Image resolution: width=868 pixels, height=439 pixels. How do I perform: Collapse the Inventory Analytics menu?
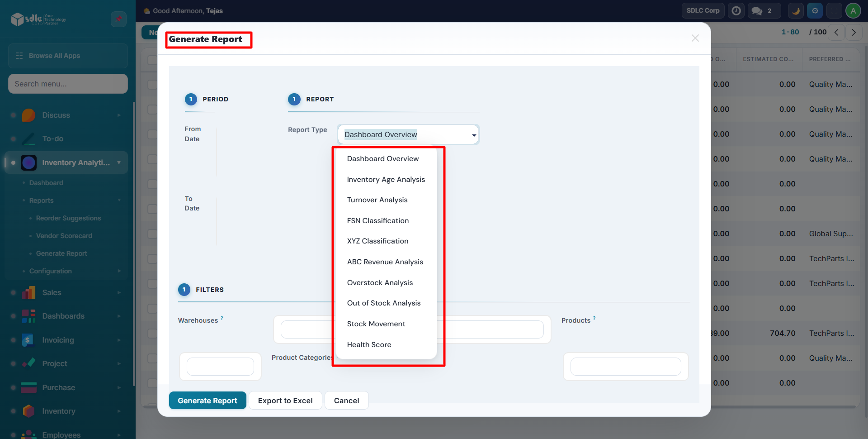pyautogui.click(x=119, y=162)
